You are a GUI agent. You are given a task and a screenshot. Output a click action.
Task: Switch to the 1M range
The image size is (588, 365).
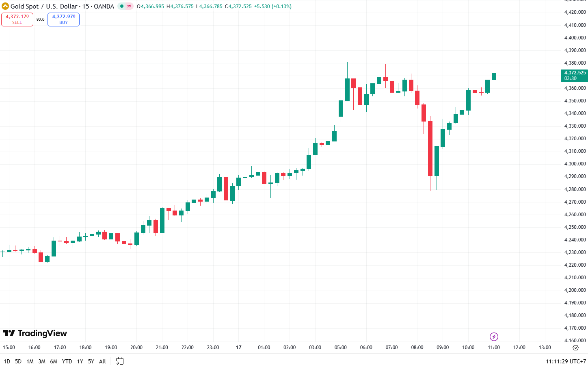pos(30,361)
